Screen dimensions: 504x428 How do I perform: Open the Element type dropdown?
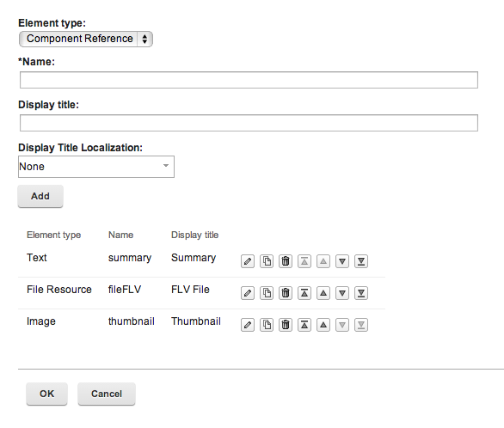(86, 39)
